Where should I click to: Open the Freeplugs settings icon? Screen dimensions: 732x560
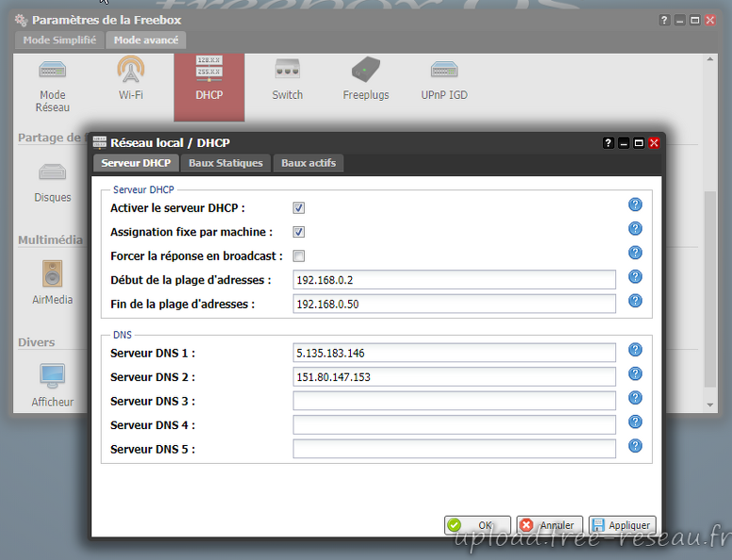[x=366, y=79]
